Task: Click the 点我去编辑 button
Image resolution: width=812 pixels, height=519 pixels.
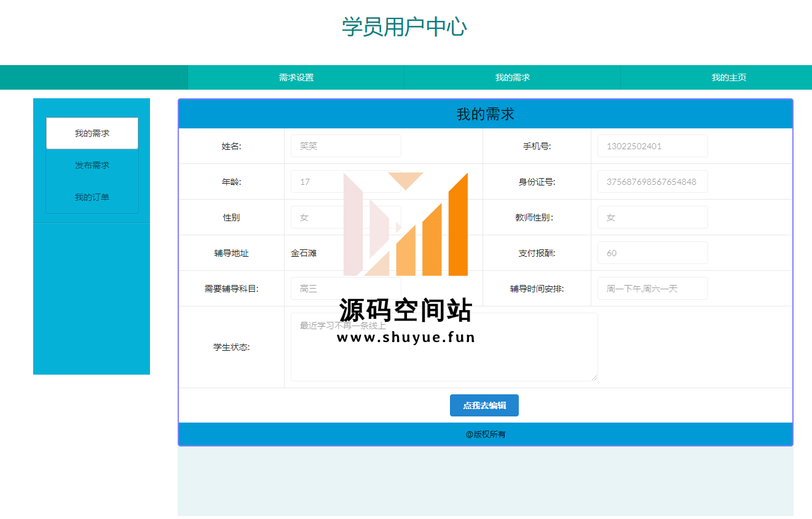Action: [484, 405]
